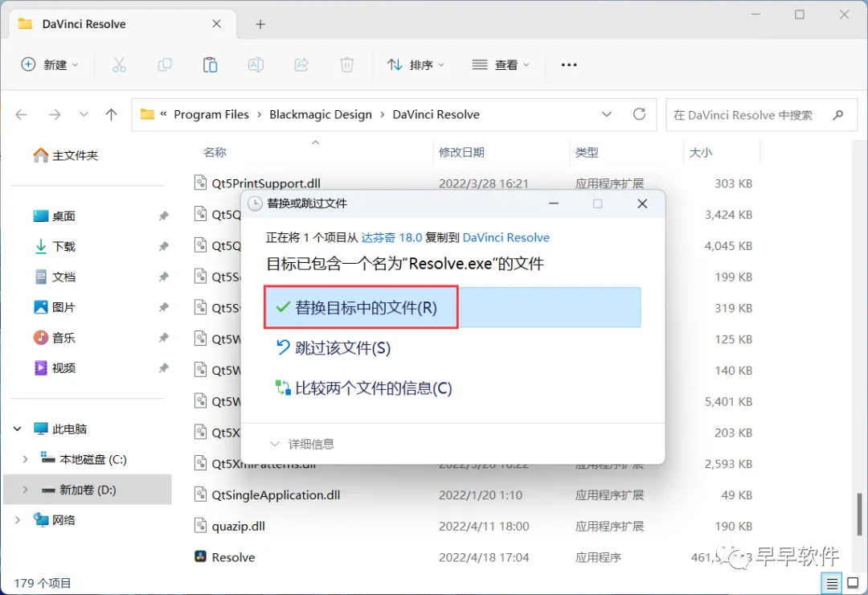Select 本地磁盘 (C:) drive
This screenshot has width=868, height=595.
84,459
